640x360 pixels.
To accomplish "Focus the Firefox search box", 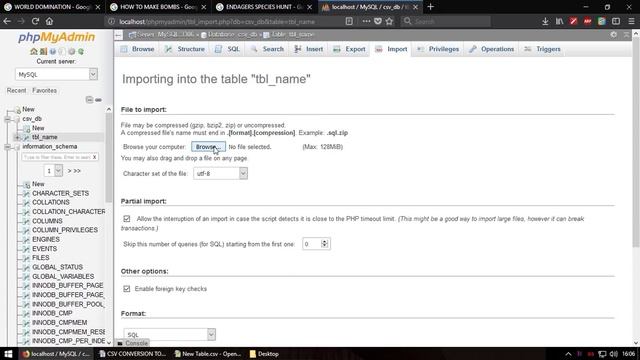I will (x=446, y=21).
